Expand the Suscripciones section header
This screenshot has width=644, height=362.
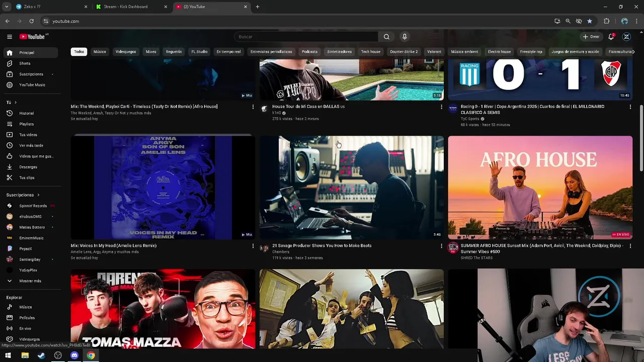pyautogui.click(x=23, y=195)
